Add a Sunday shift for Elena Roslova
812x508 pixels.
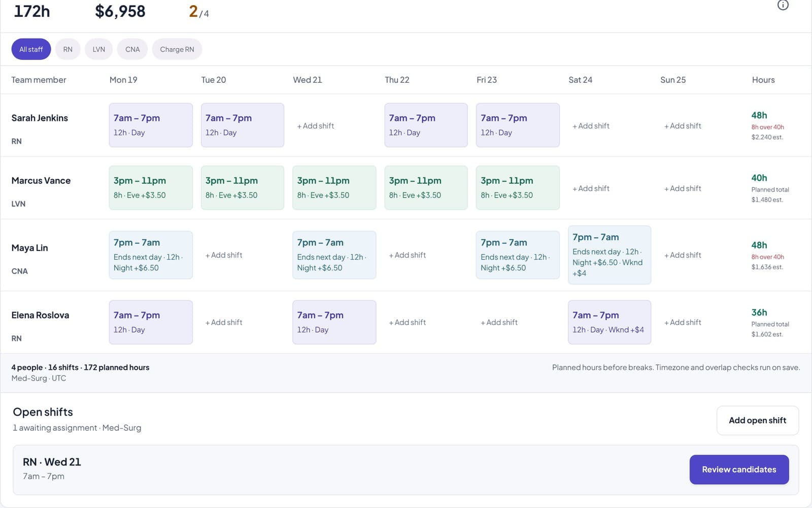(683, 322)
